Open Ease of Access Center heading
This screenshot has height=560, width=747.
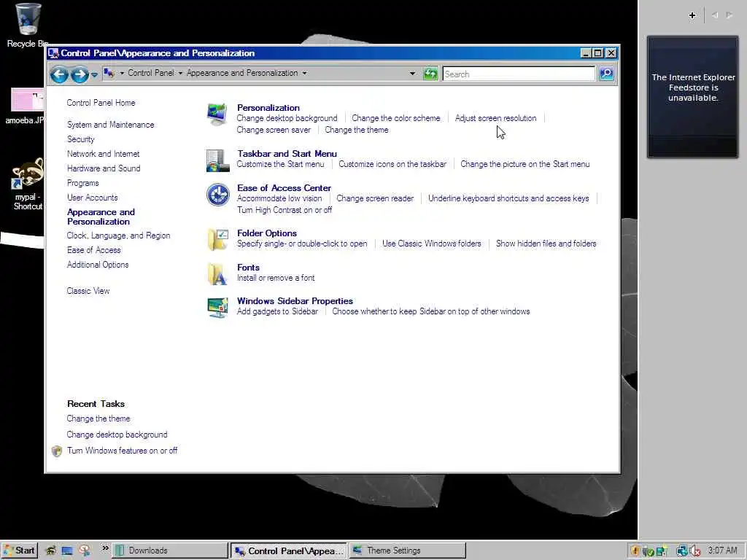(x=284, y=187)
